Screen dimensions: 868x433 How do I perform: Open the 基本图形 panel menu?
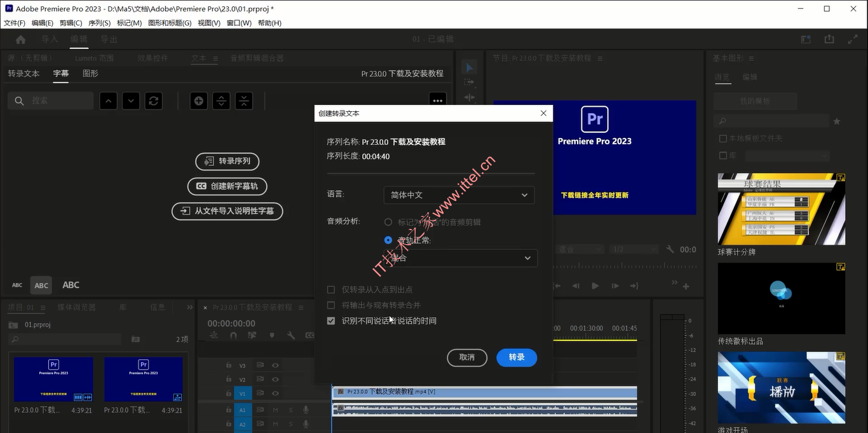750,58
